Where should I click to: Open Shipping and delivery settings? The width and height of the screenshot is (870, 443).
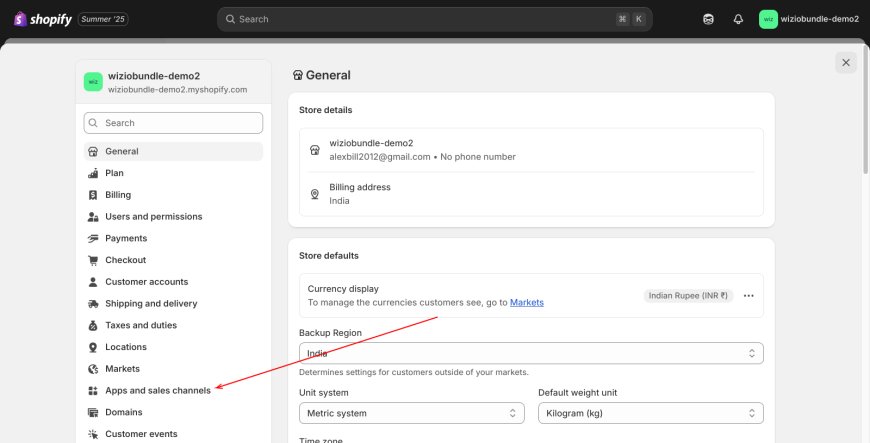[x=173, y=304]
